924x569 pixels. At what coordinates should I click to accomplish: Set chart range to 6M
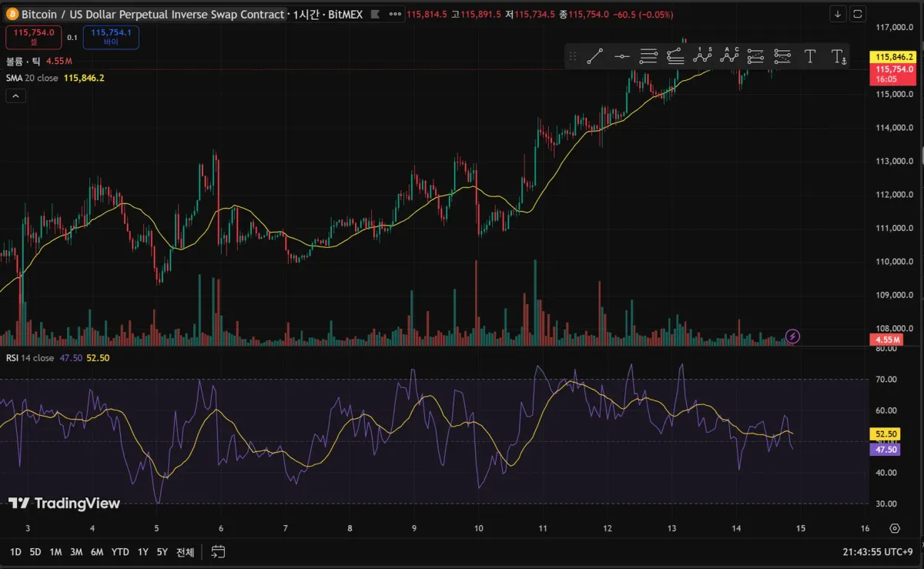[97, 552]
